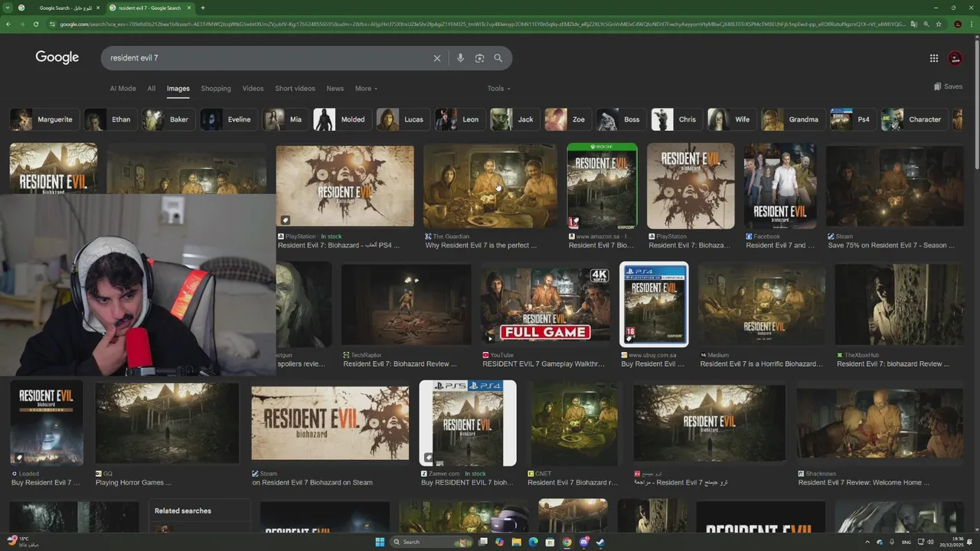Filter images by Baker chip
Screen dimensions: 980x551
tap(168, 119)
